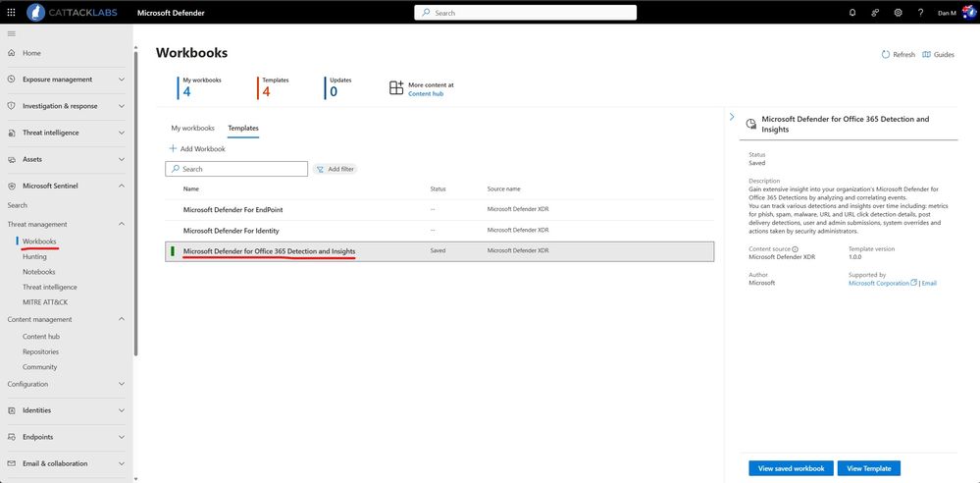Open the notifications bell icon
This screenshot has width=980, height=483.
tap(852, 13)
